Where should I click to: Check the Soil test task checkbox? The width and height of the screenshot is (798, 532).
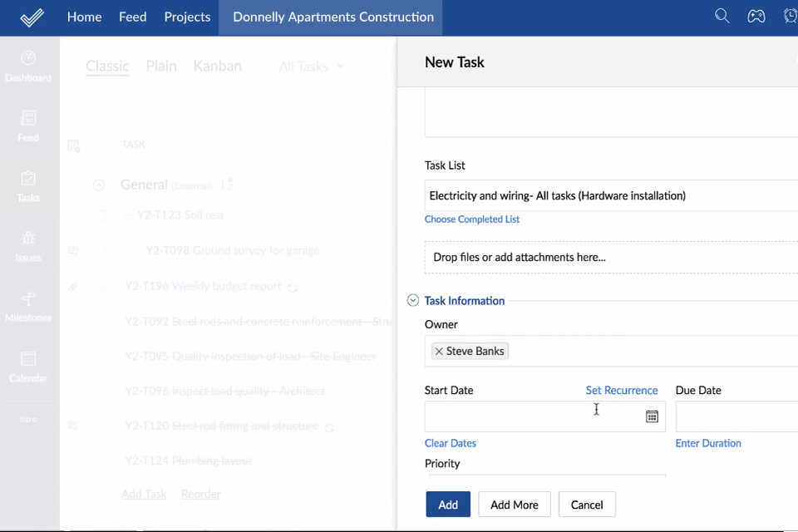[100, 215]
